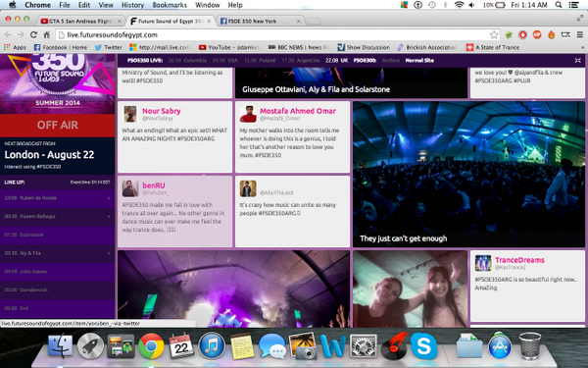The width and height of the screenshot is (588, 368).
Task: Open the Chrome hamburger menu
Action: 580,35
